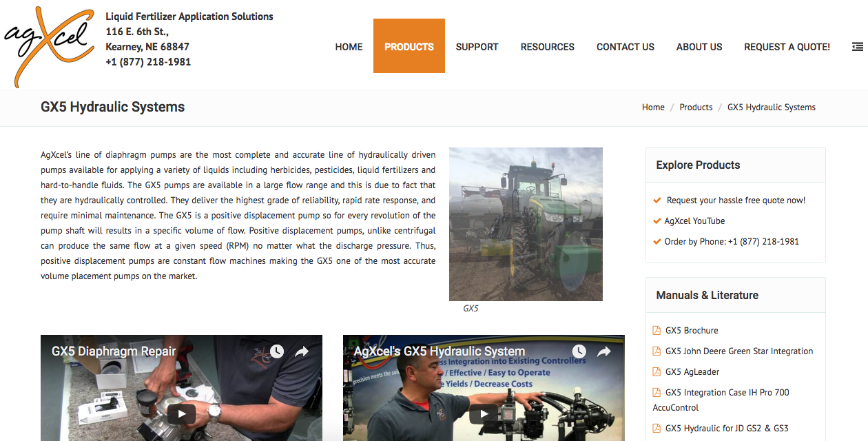Click PDF icon beside GX5 Brochure
868x441 pixels.
point(657,331)
